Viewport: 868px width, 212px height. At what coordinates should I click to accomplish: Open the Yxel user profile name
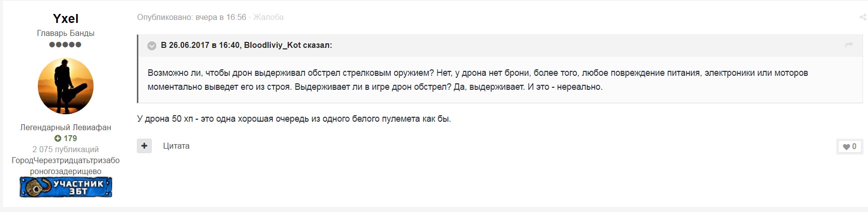click(66, 18)
